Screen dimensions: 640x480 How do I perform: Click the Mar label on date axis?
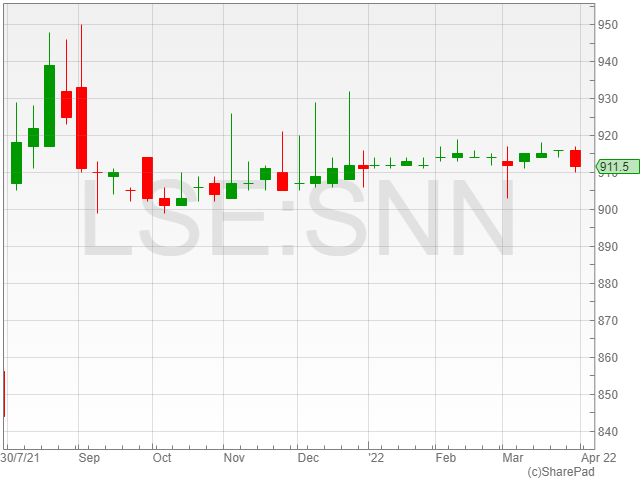pyautogui.click(x=512, y=457)
